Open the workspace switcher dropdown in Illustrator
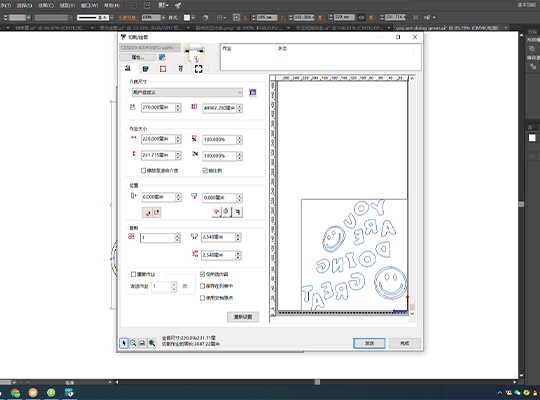Viewport: 540px width, 400px height. [527, 5]
